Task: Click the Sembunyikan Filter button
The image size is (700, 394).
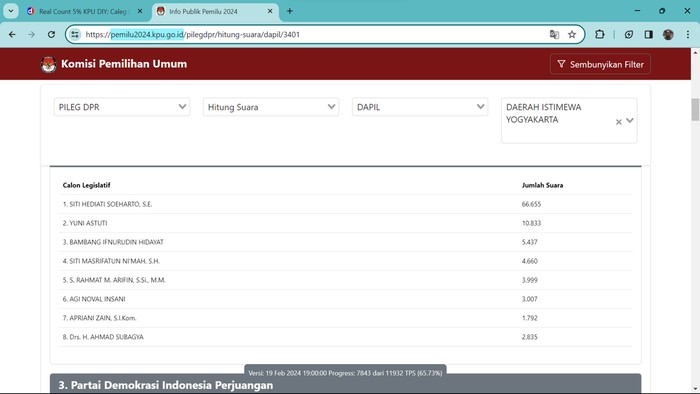Action: 600,64
